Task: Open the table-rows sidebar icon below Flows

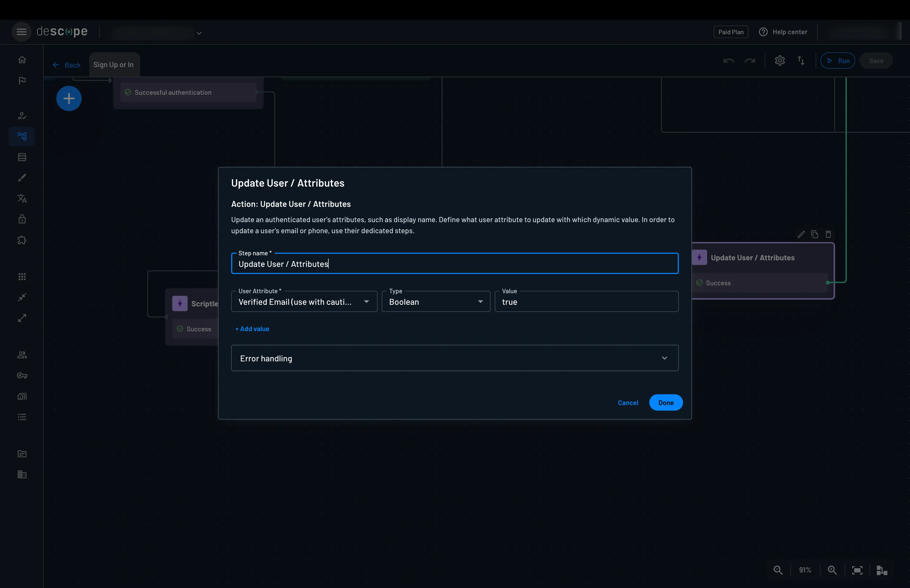Action: tap(22, 157)
